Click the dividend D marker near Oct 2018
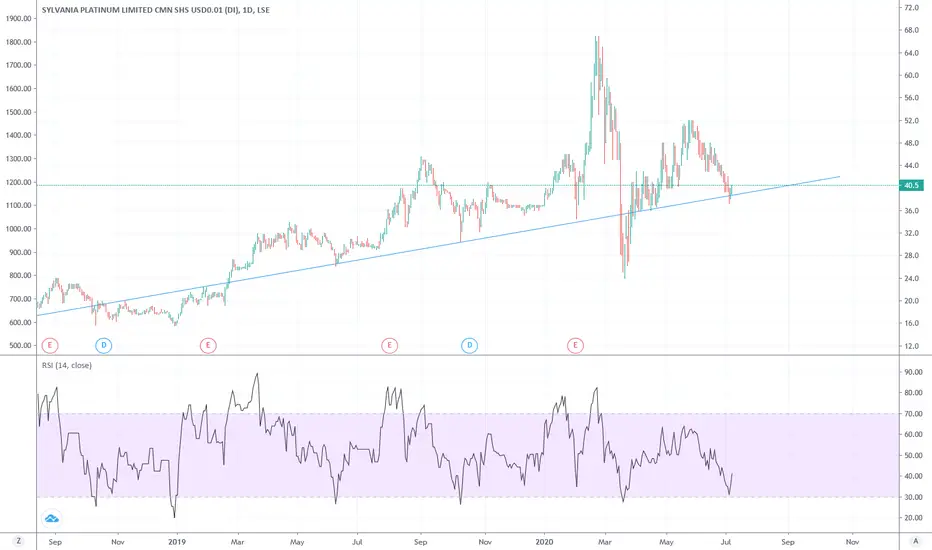Viewport: 932px width, 550px height. [x=103, y=345]
